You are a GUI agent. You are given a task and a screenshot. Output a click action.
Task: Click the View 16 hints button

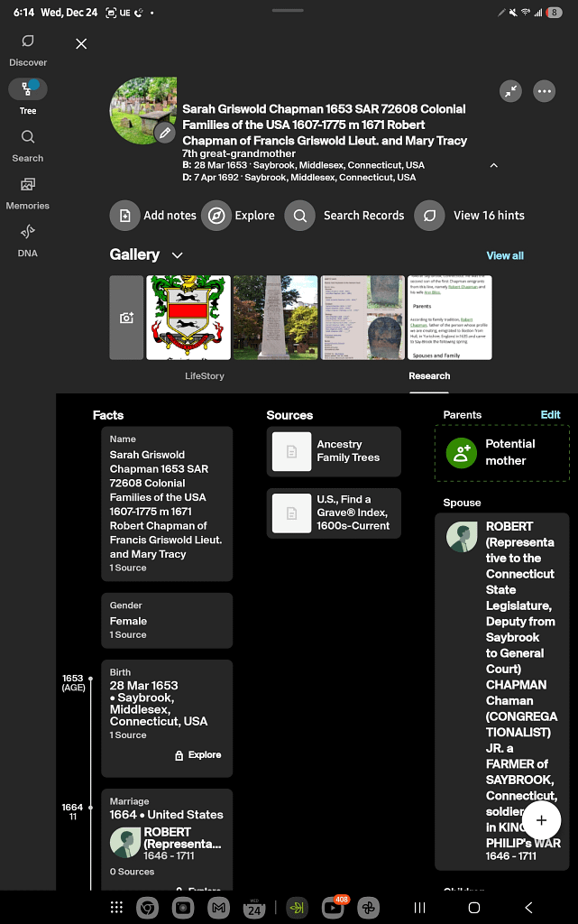(x=471, y=216)
